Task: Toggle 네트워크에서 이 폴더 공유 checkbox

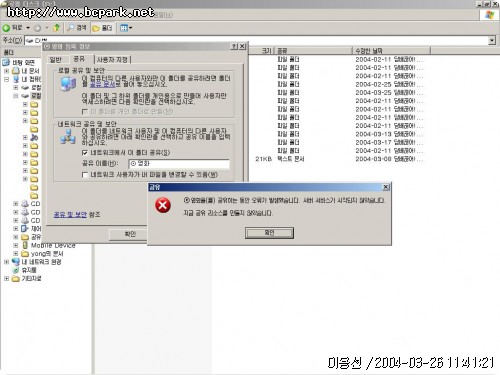Action: click(x=85, y=153)
